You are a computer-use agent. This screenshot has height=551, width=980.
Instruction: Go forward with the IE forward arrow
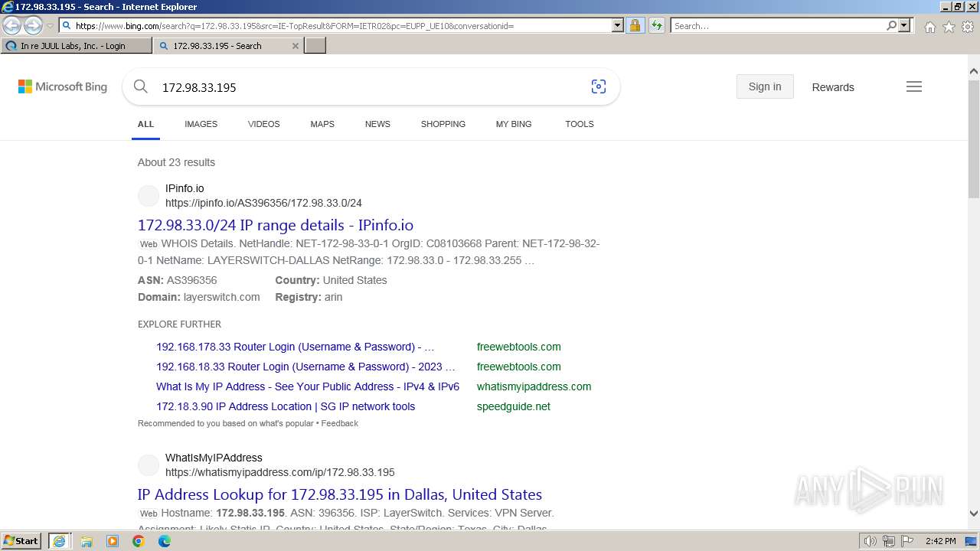(33, 26)
